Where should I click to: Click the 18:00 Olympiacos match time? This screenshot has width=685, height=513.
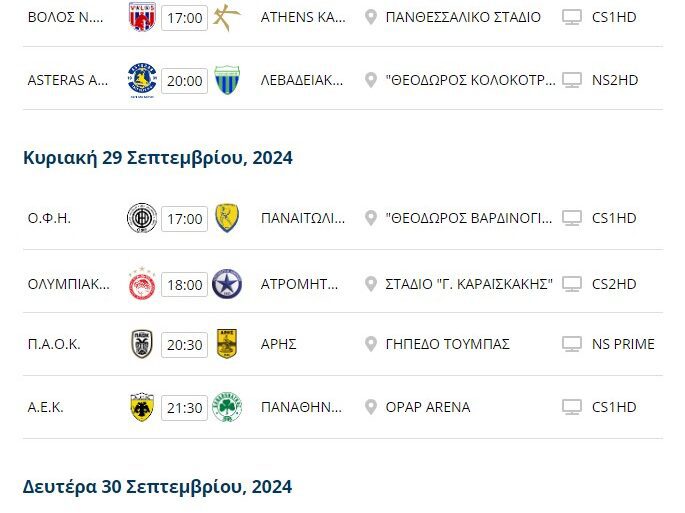[184, 285]
